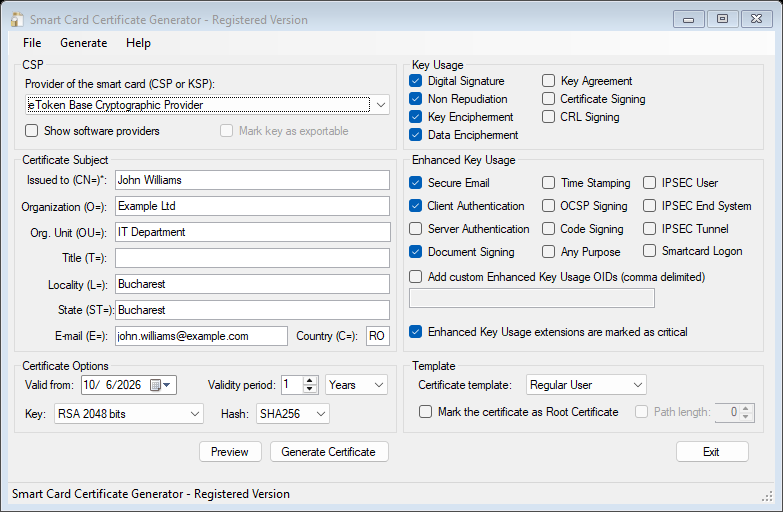Enable IPSEC Tunnel checkbox
The width and height of the screenshot is (783, 512).
(649, 229)
